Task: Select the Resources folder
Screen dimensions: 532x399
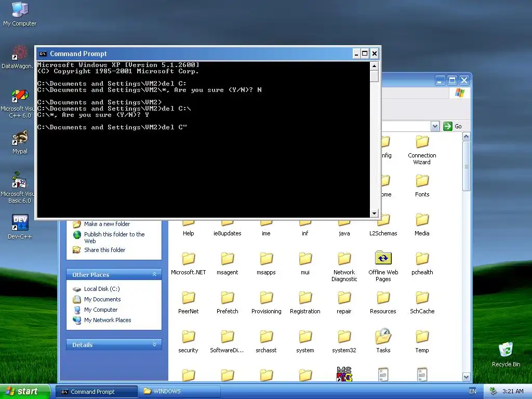Action: point(383,303)
